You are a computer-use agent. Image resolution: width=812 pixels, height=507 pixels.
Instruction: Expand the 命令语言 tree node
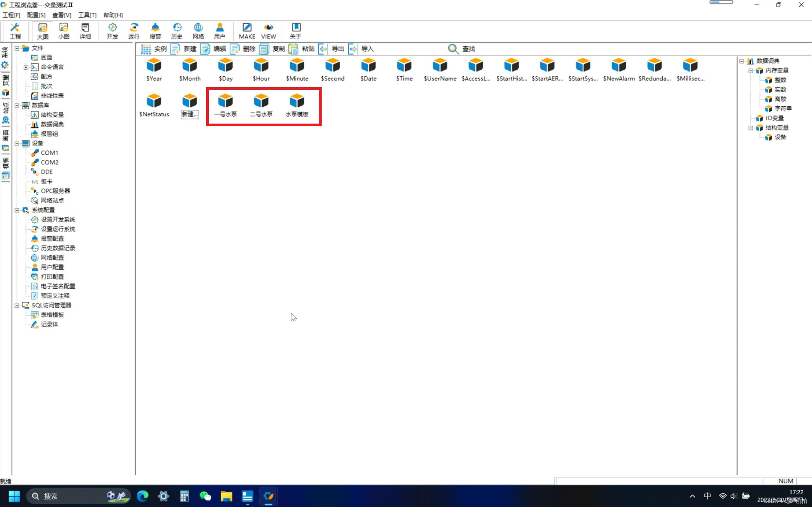26,67
